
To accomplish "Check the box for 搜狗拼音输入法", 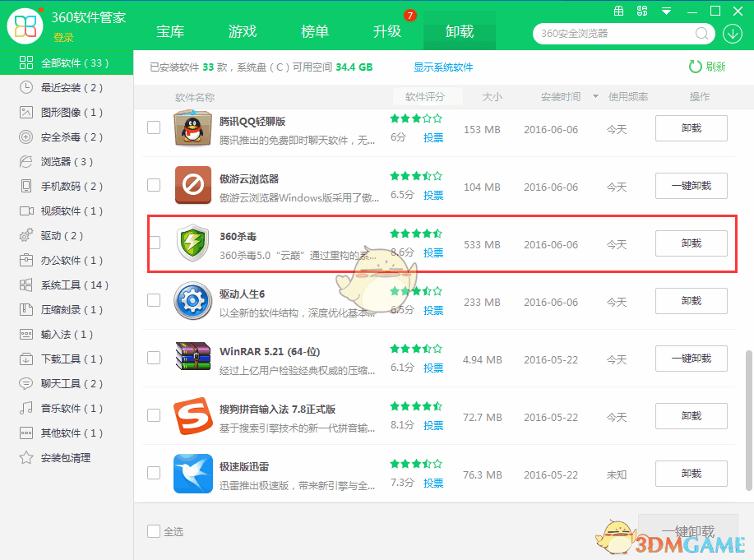I will [x=154, y=415].
